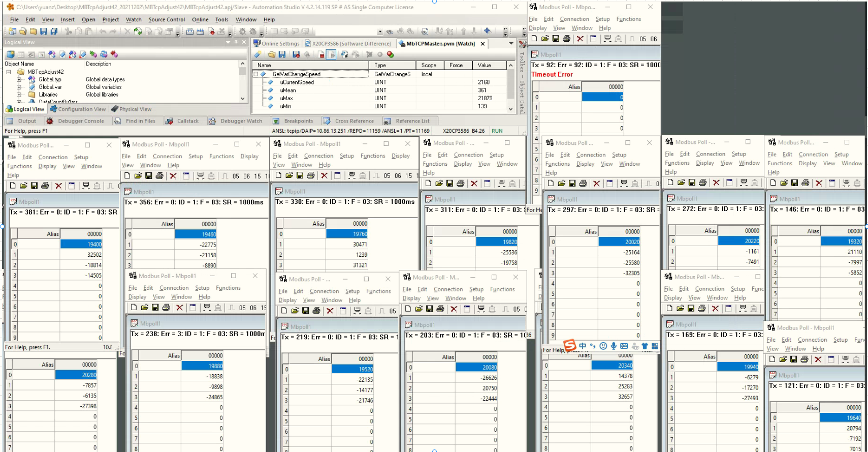Click the Cut scissors icon in Automation Studio
868x452 pixels.
pos(68,32)
